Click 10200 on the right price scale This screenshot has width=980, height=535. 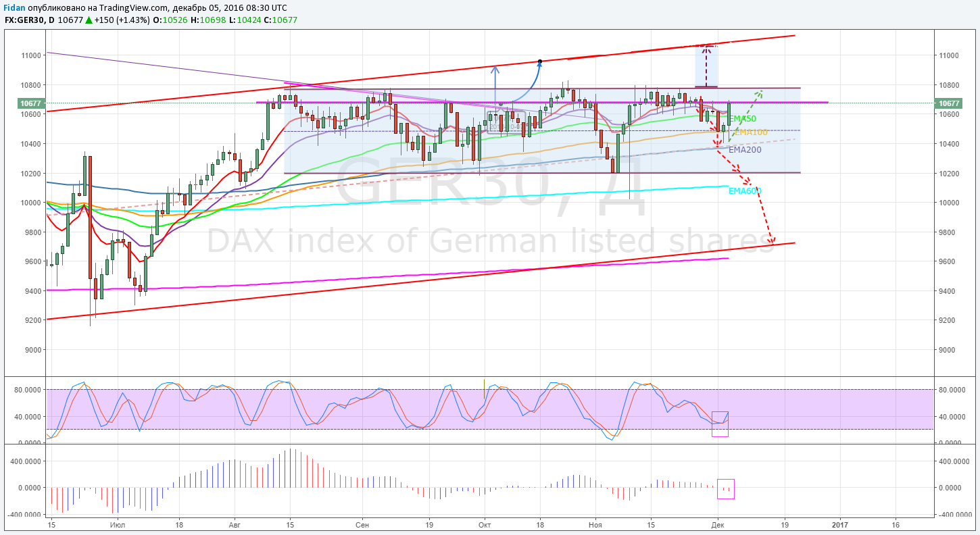[948, 174]
